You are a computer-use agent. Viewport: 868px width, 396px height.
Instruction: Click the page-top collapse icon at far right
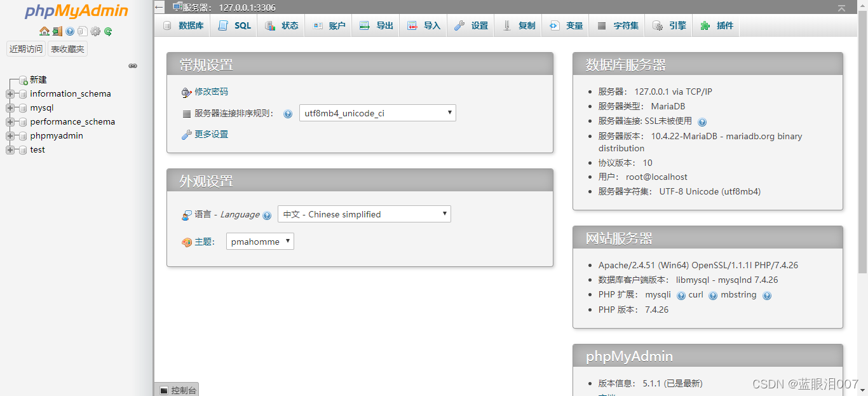842,8
